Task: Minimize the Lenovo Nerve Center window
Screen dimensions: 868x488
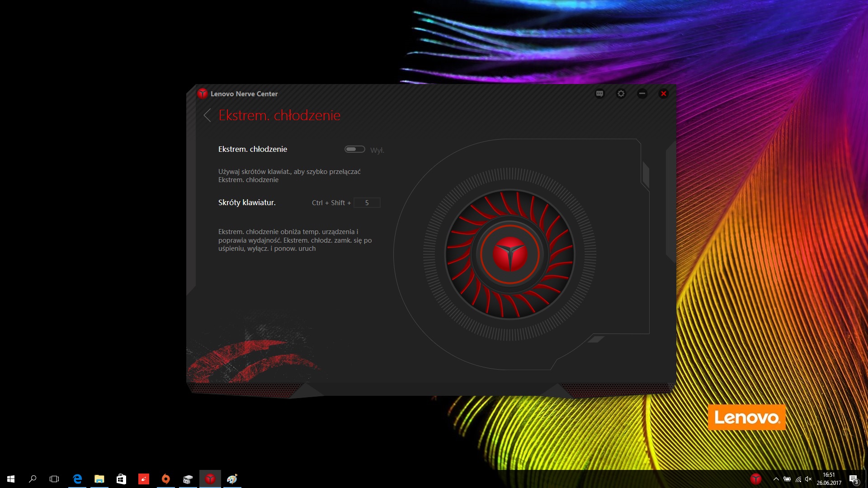Action: [x=642, y=94]
